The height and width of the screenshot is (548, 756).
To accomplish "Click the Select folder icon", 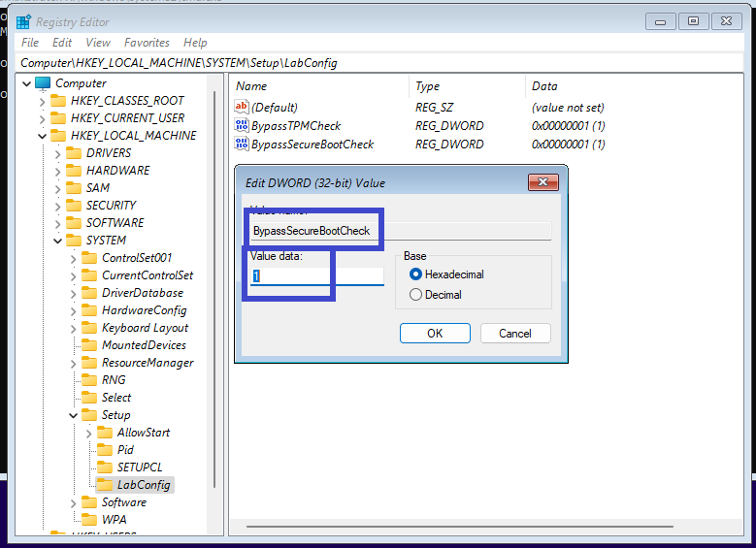I will 88,398.
